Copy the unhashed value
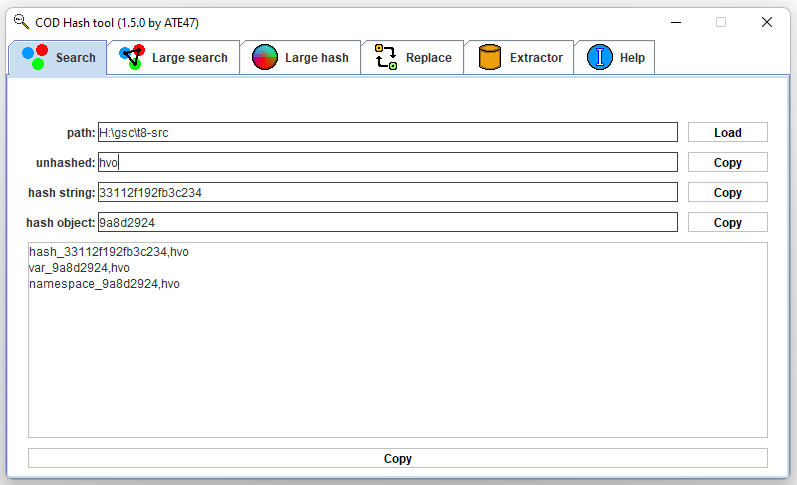Image resolution: width=797 pixels, height=485 pixels. pyautogui.click(x=728, y=162)
